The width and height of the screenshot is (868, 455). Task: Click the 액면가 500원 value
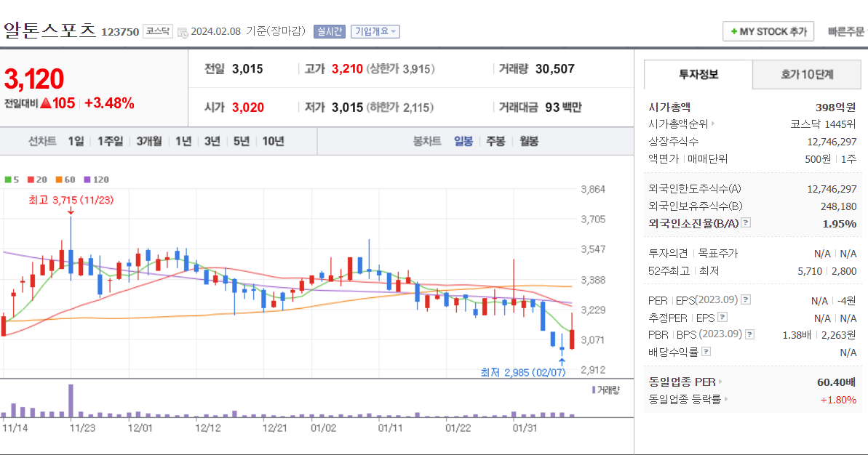(x=818, y=159)
